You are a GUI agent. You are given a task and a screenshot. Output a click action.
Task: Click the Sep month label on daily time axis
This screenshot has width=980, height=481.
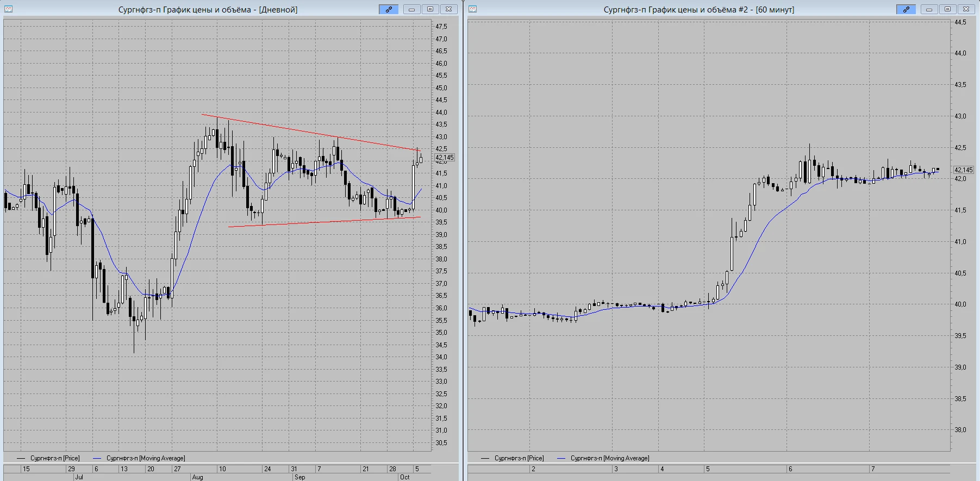pos(299,477)
